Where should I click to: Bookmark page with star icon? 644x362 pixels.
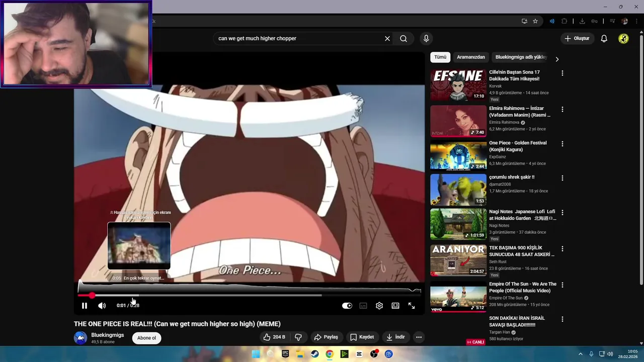[535, 21]
